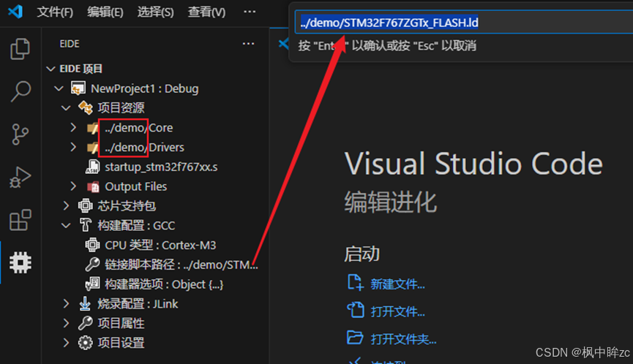
Task: Open the 文件(F) menu
Action: tap(56, 12)
